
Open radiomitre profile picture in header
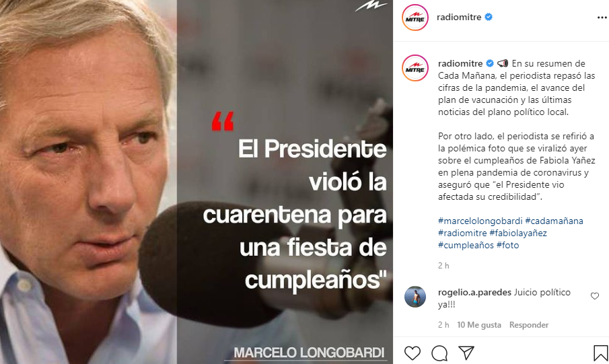point(415,17)
